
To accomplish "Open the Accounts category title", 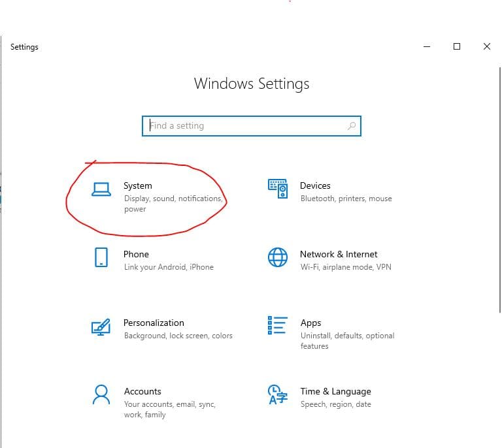I will point(142,391).
